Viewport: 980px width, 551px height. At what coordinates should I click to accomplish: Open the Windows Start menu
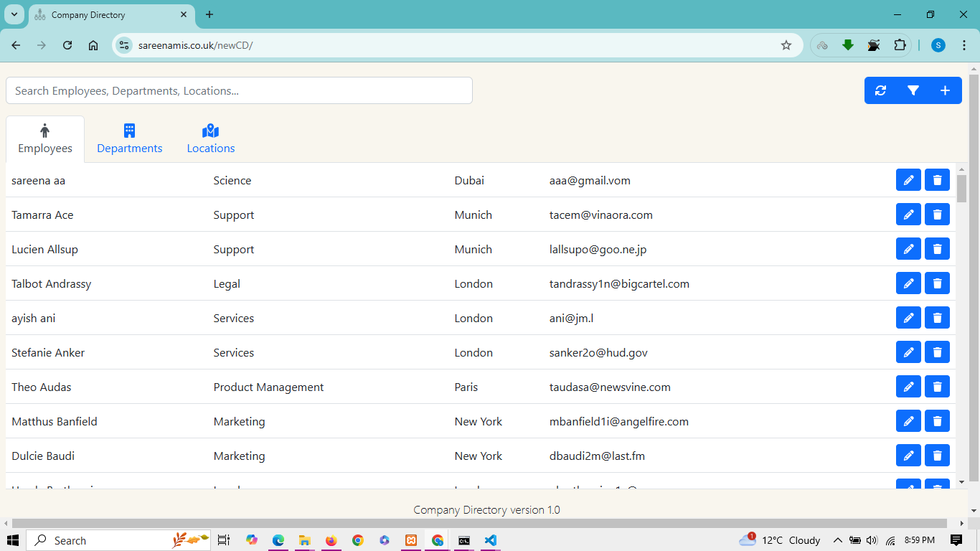point(13,540)
